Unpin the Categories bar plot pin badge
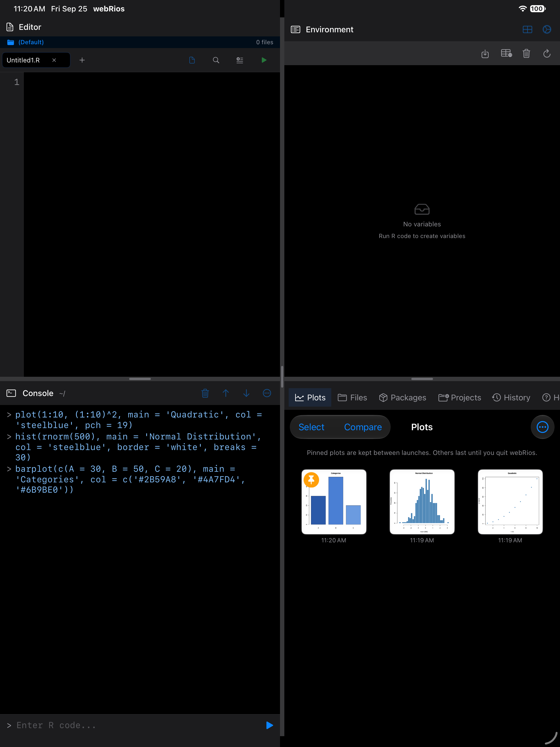The image size is (560, 747). tap(311, 480)
